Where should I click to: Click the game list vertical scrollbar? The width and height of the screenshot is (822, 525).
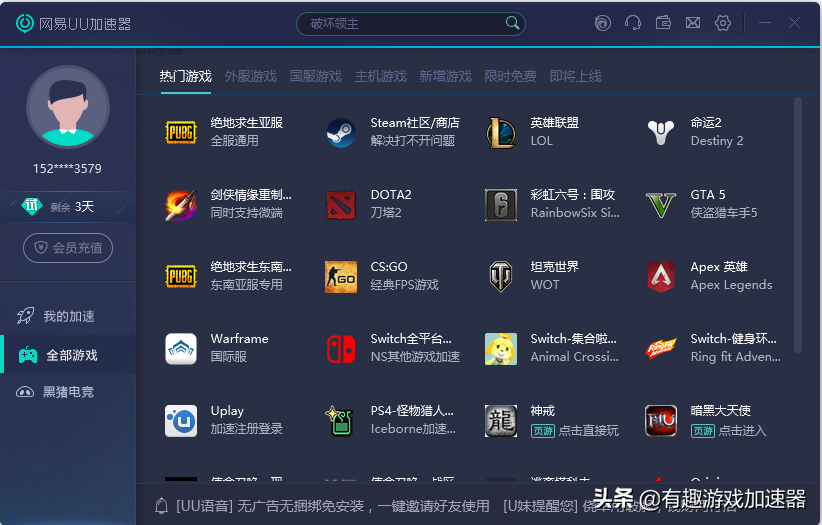point(798,226)
